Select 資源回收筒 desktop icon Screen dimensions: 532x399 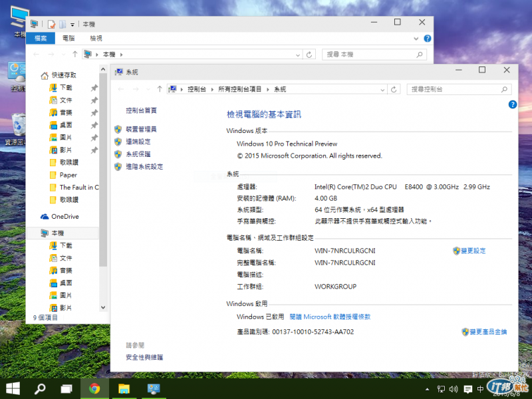pos(15,129)
